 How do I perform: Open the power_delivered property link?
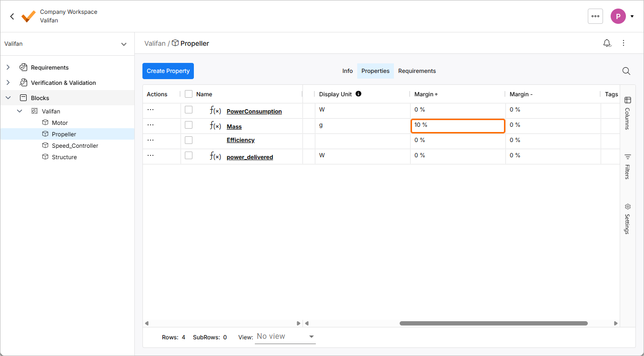[250, 157]
